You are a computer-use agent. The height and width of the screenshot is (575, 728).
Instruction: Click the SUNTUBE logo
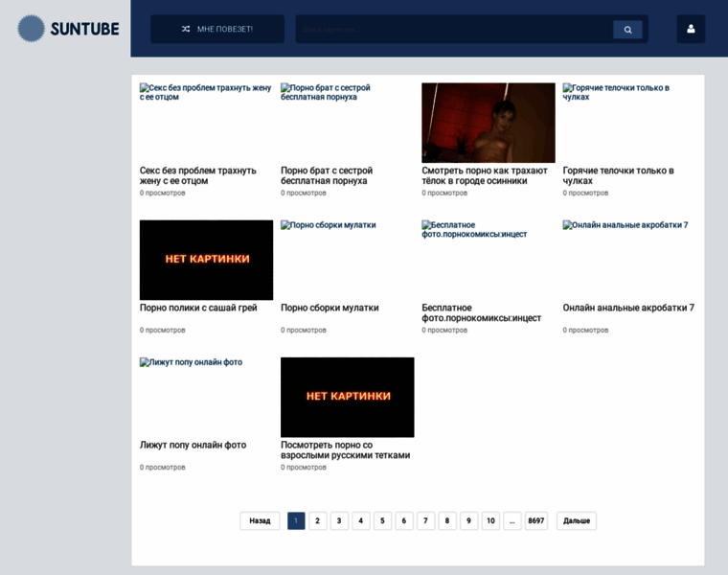point(68,29)
